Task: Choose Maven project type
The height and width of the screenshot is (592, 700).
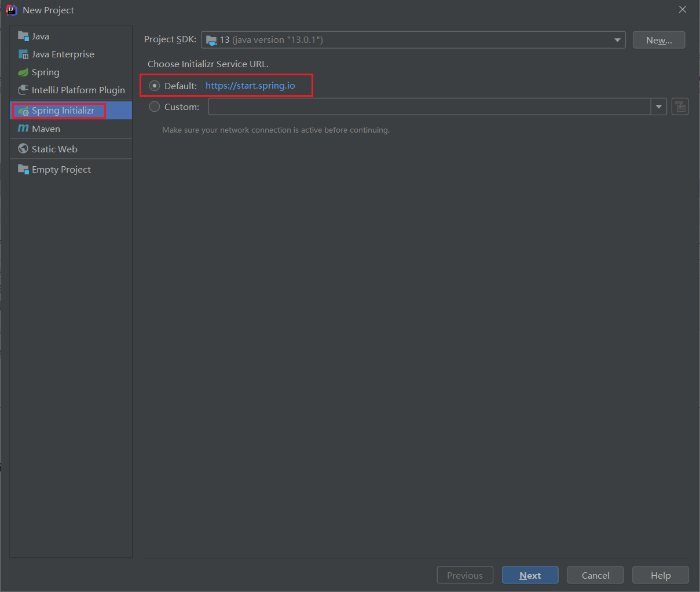Action: click(x=71, y=129)
